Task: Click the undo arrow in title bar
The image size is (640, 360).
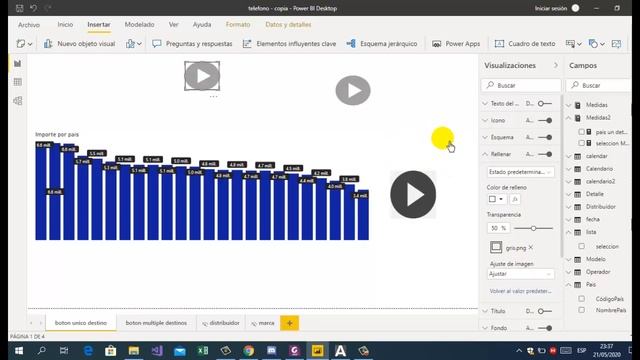Action: coord(33,8)
